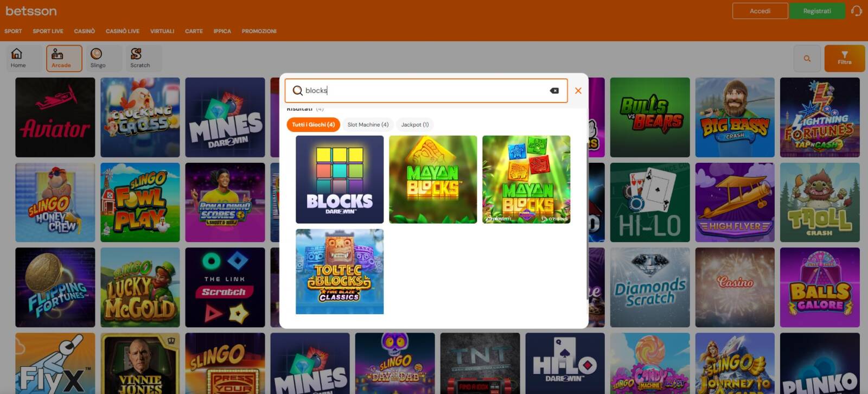Go to the Promozioni menu item
Viewport: 868px width, 394px height.
coord(259,31)
